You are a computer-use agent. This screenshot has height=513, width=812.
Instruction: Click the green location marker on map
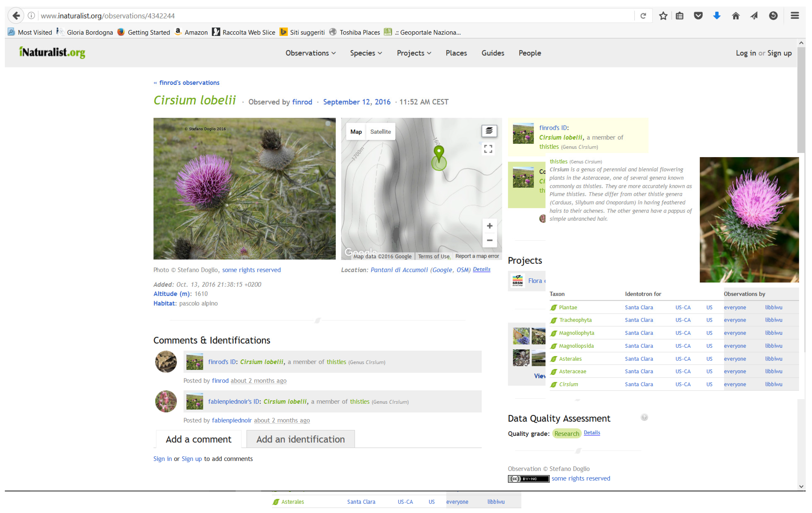(x=439, y=152)
